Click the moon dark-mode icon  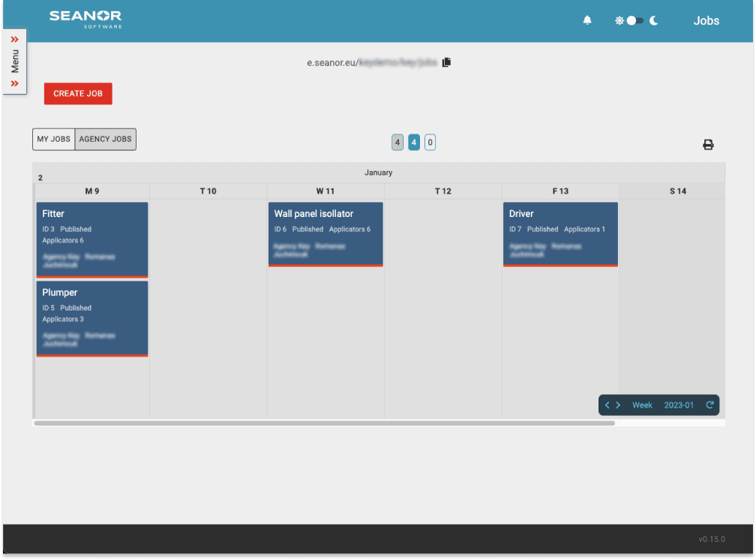pyautogui.click(x=654, y=21)
